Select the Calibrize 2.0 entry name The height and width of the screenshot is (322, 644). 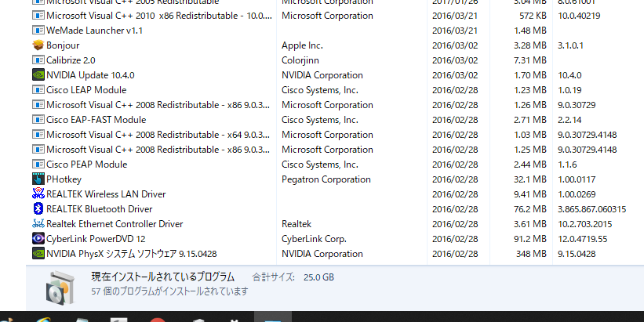pyautogui.click(x=71, y=60)
